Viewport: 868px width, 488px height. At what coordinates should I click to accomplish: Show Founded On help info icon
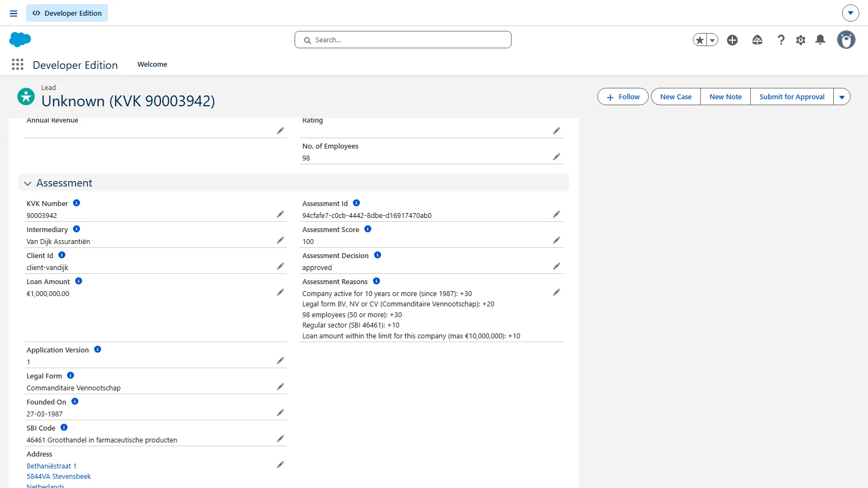tap(75, 401)
